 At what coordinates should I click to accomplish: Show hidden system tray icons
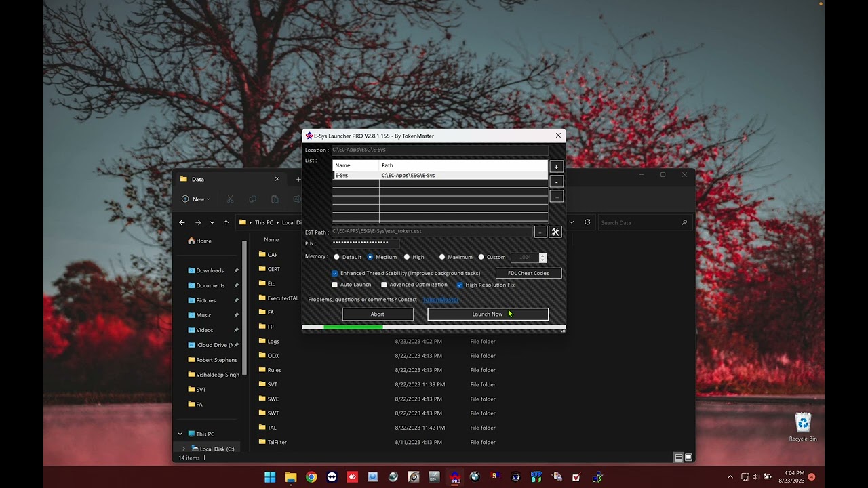coord(730,477)
